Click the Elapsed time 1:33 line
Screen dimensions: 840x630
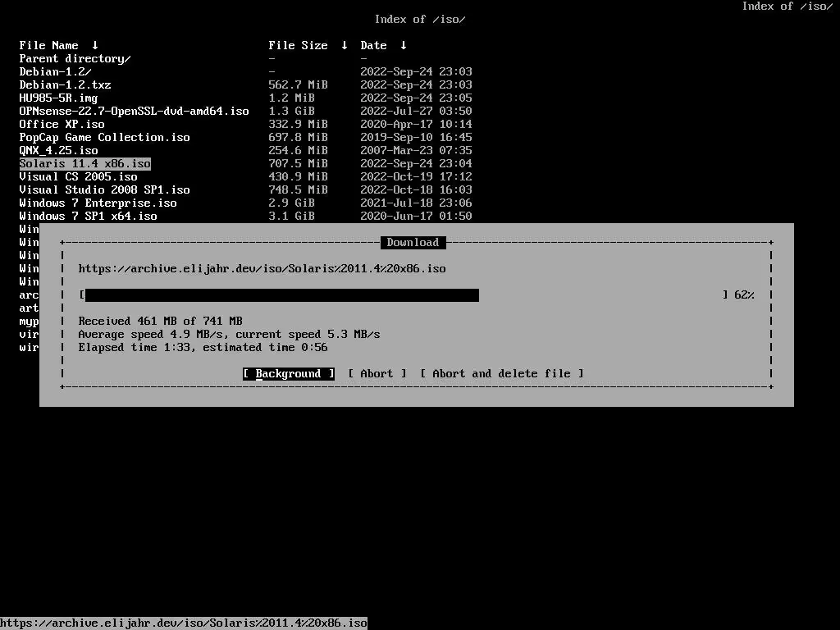[203, 347]
